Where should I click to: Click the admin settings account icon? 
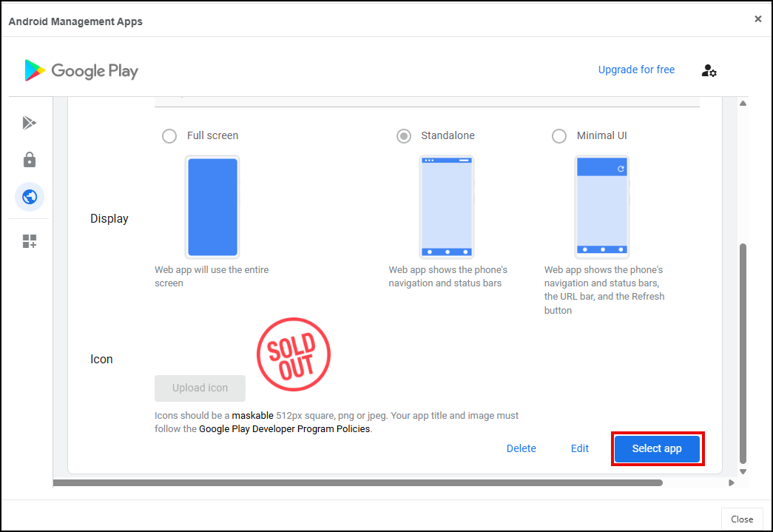tap(709, 70)
